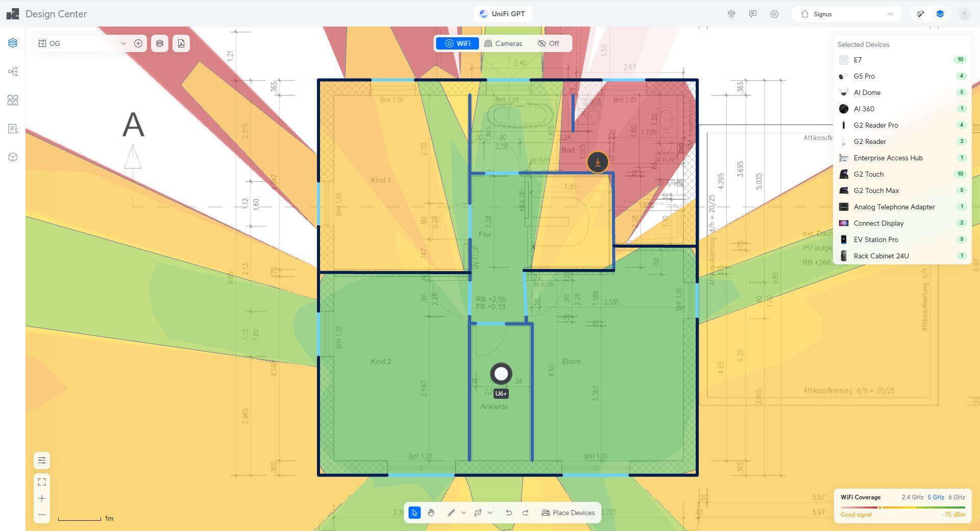Click the magic wand auto-design icon
This screenshot has height=531, width=980.
[920, 14]
